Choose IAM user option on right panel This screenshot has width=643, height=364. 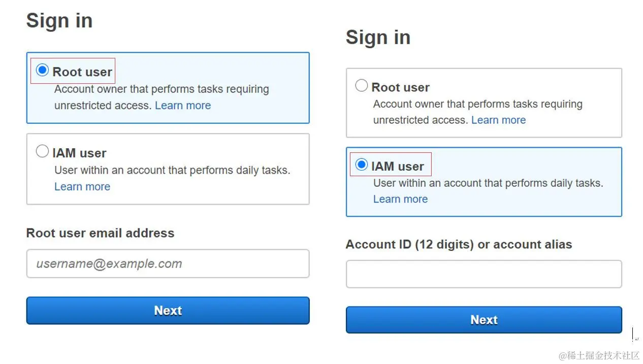(361, 164)
